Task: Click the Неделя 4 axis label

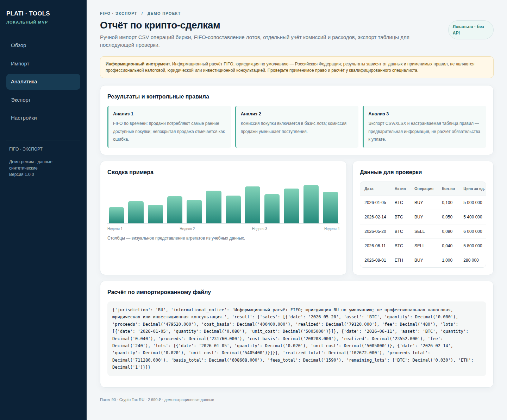Action: click(332, 229)
